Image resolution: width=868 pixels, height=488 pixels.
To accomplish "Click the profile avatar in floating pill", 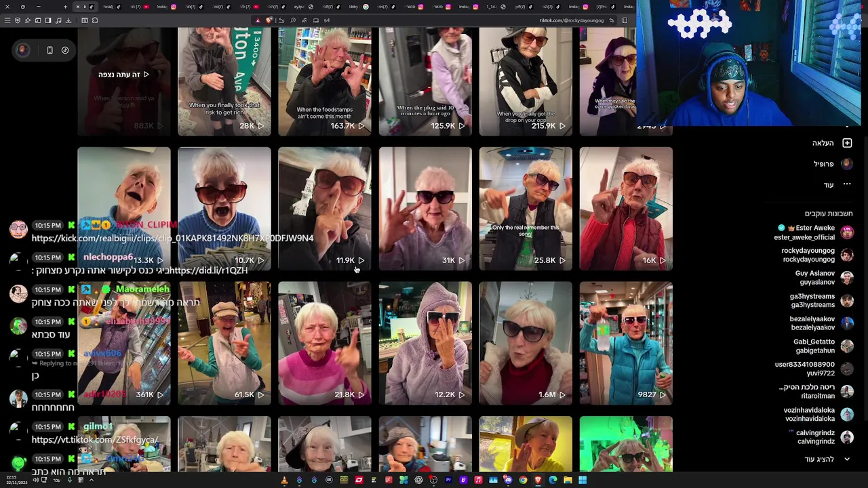I will click(22, 50).
